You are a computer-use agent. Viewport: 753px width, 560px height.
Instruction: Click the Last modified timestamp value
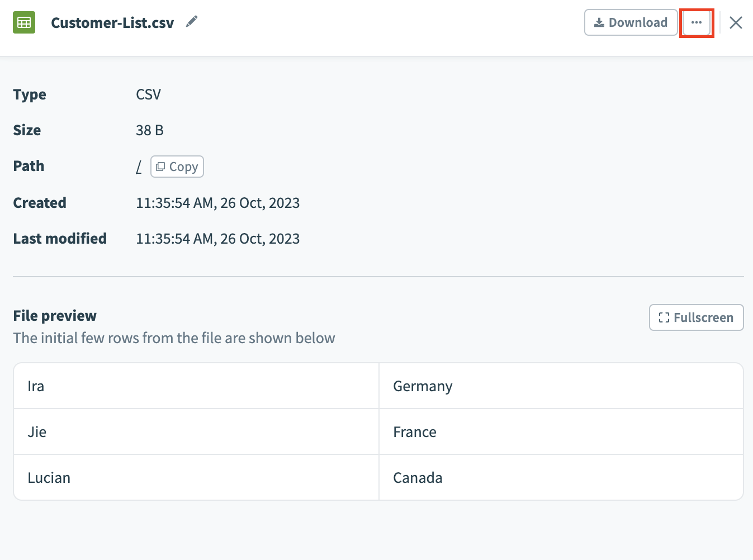(x=217, y=239)
